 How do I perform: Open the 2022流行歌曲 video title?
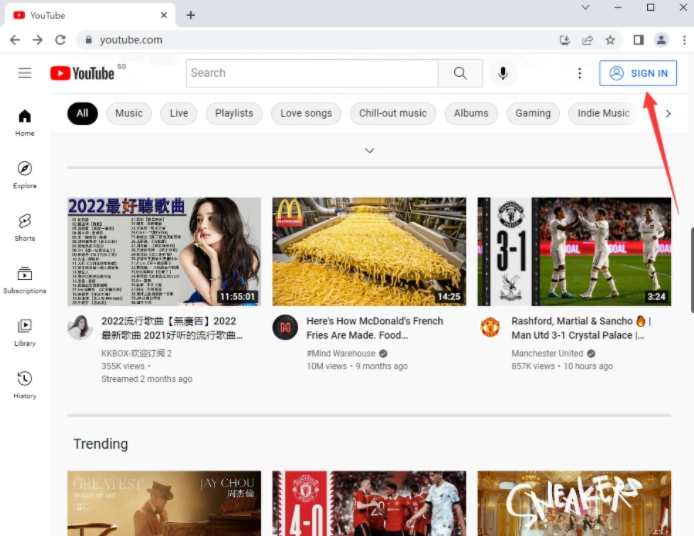click(x=172, y=328)
